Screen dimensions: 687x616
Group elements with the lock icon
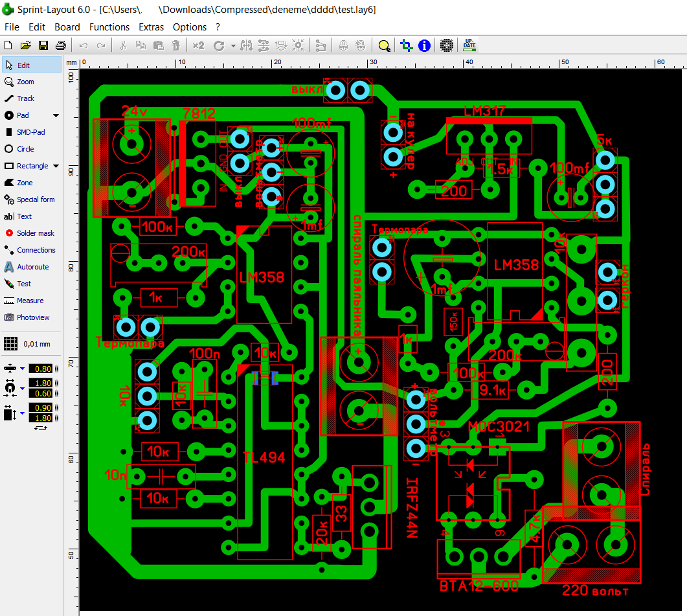coord(343,45)
